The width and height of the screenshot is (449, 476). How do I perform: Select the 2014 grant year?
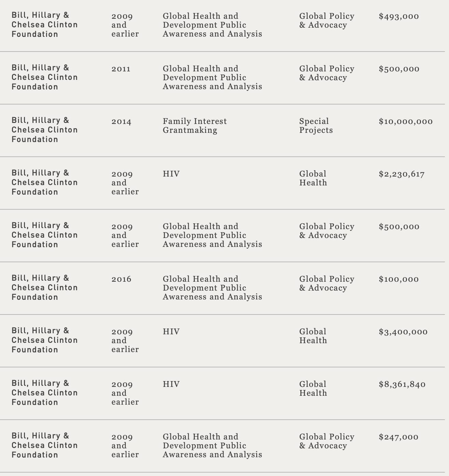[121, 122]
